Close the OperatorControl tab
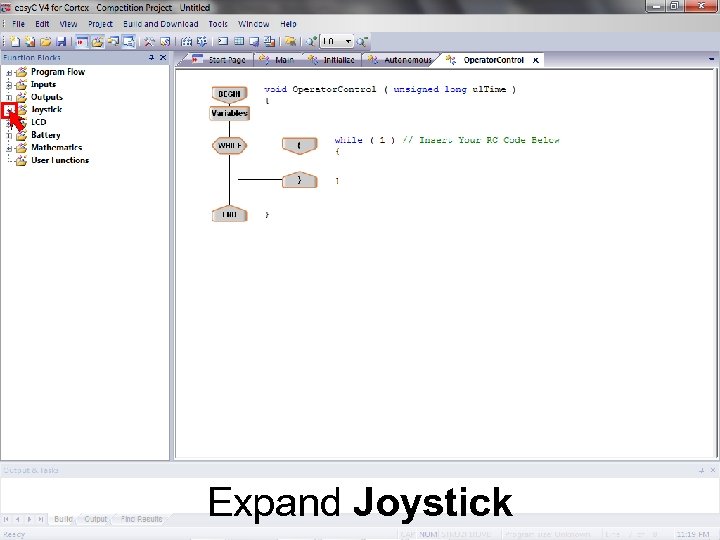The height and width of the screenshot is (540, 720). pyautogui.click(x=535, y=60)
